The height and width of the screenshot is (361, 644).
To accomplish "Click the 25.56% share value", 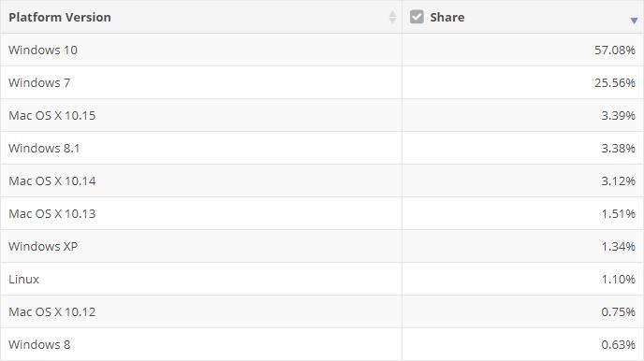I will (x=615, y=83).
